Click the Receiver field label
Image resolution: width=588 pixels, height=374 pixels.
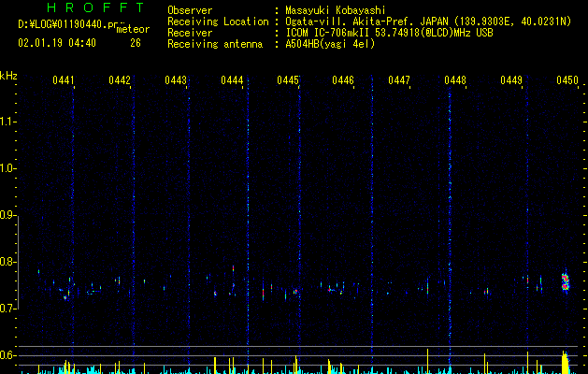pos(190,33)
